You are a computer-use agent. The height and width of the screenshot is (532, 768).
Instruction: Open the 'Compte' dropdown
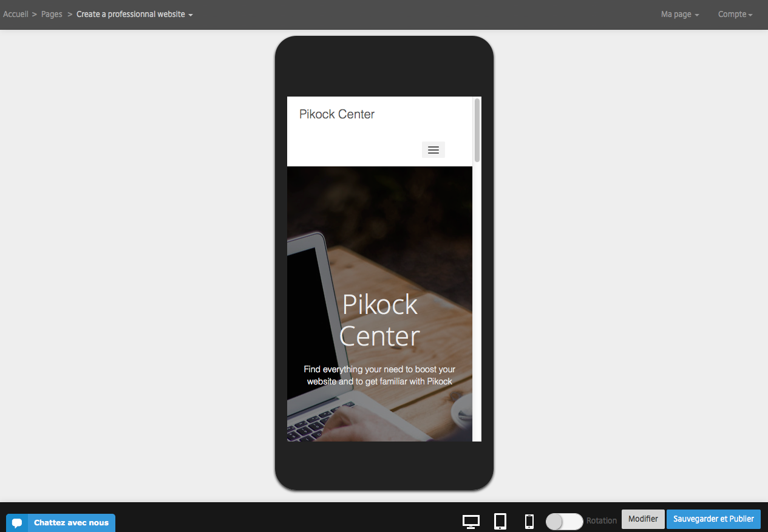click(734, 14)
